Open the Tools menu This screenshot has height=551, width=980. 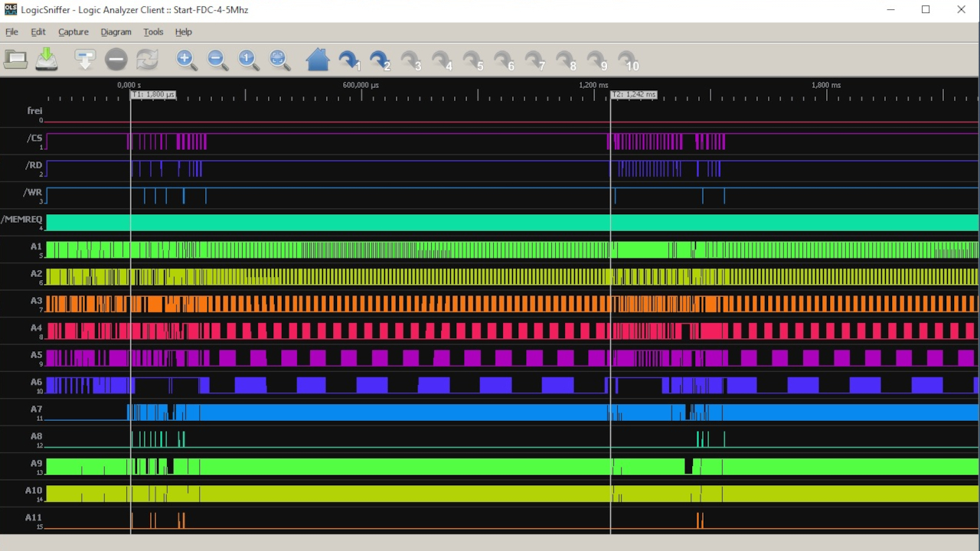(x=153, y=32)
